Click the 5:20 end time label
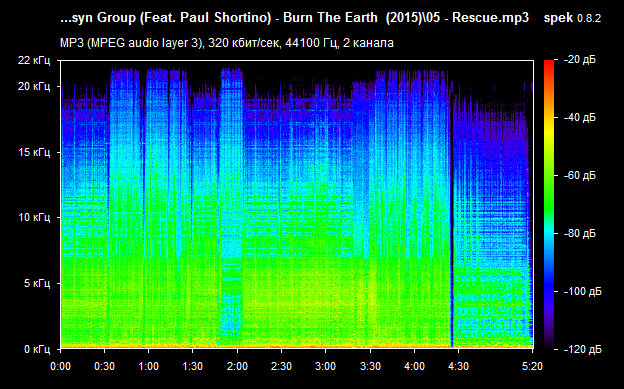The image size is (624, 389). 532,366
